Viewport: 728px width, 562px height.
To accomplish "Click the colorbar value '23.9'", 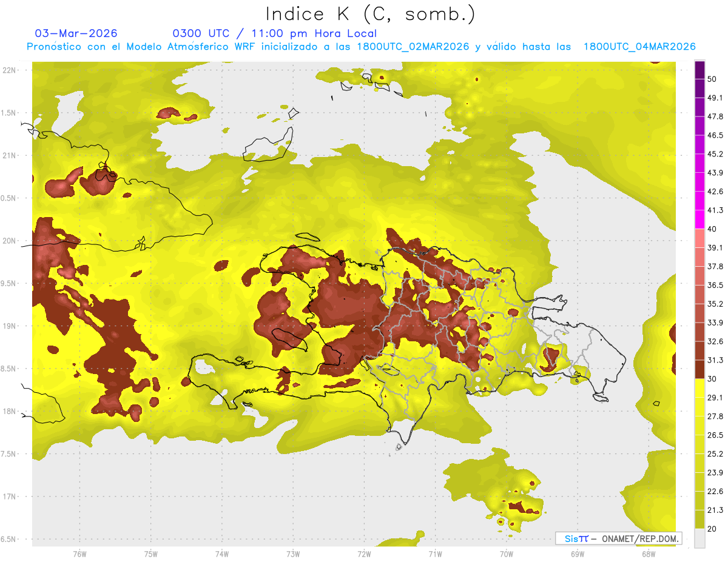I will point(715,472).
